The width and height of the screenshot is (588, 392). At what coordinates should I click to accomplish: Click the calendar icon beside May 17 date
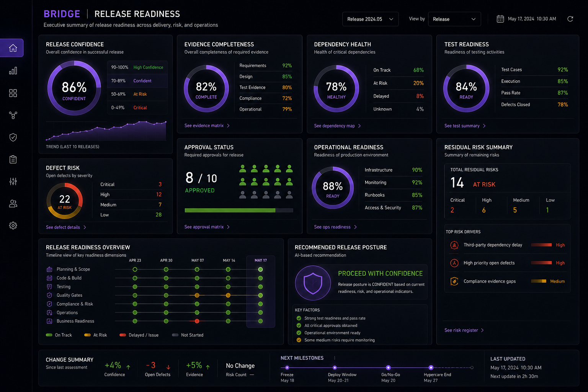(x=500, y=19)
